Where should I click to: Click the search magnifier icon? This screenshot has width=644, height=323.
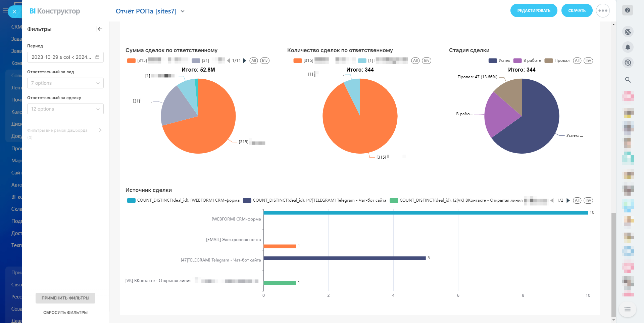tap(628, 80)
